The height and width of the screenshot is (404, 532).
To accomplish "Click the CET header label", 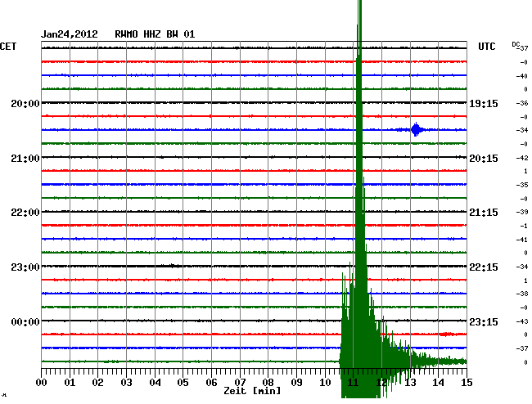I will [x=8, y=47].
